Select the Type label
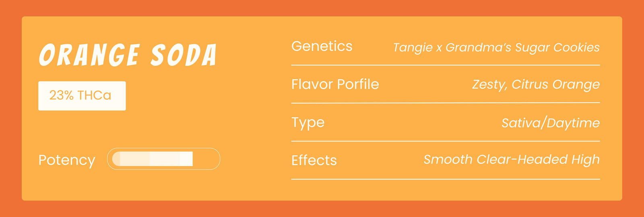Screen dimensions: 644x217 (308, 123)
